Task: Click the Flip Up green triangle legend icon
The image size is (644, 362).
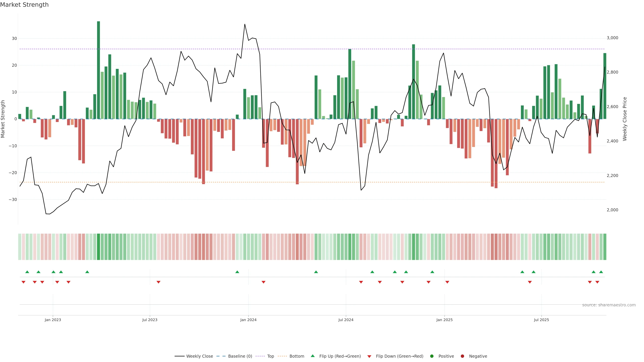Action: pyautogui.click(x=312, y=356)
